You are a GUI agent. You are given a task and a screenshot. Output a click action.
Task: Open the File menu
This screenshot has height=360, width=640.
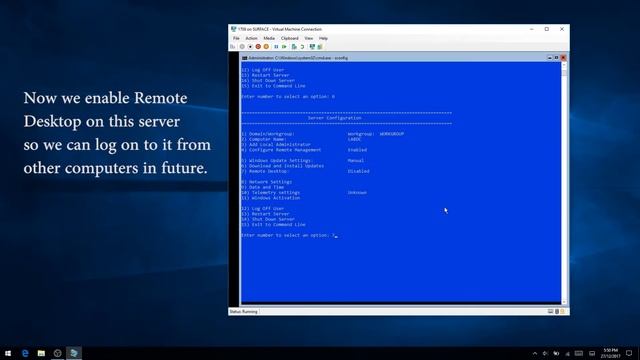pos(236,38)
